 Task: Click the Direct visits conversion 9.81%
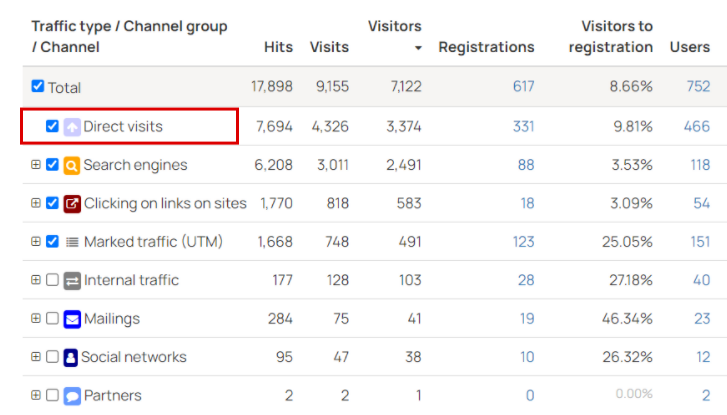click(633, 126)
